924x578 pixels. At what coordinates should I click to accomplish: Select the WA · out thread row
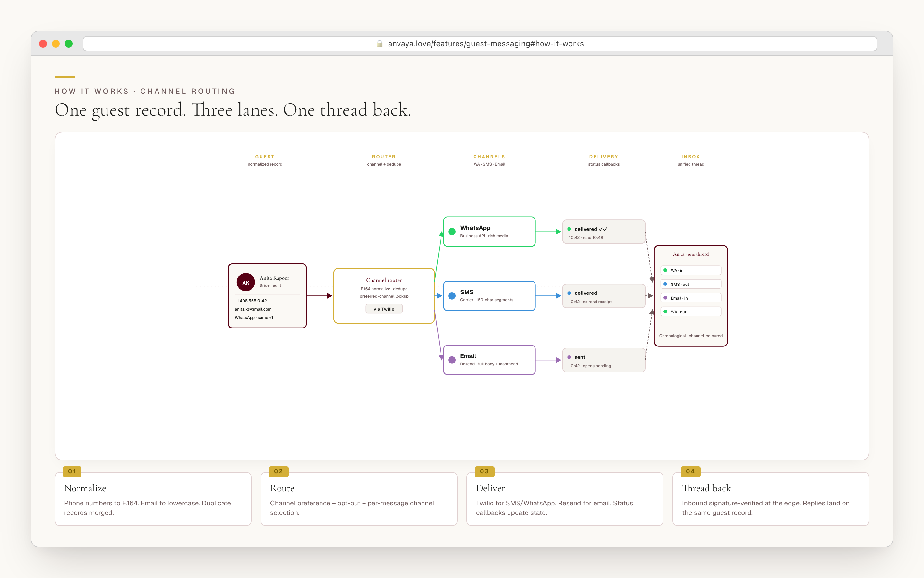tap(691, 311)
